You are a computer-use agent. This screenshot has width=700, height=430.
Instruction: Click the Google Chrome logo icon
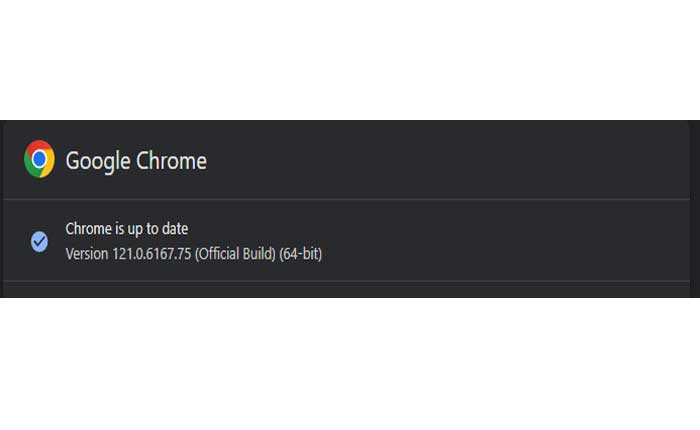(40, 160)
